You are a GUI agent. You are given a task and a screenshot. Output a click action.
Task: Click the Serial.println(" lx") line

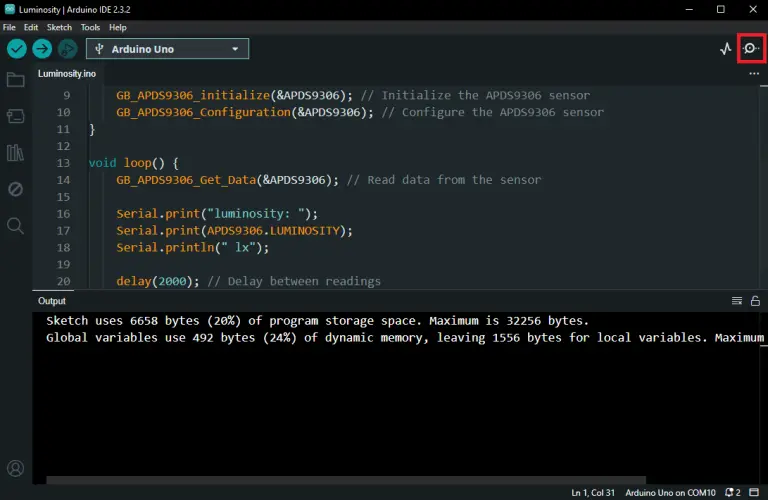pos(192,247)
